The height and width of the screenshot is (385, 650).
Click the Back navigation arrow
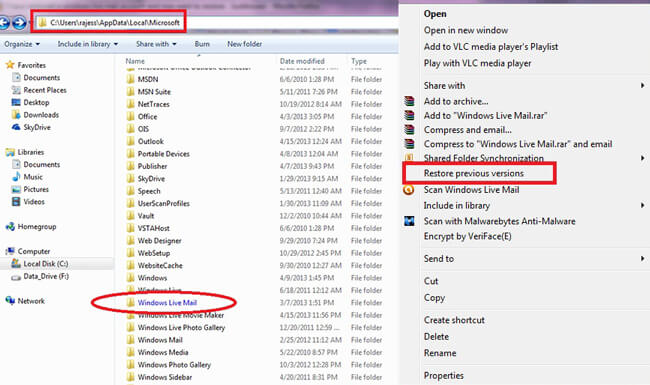point(3,22)
